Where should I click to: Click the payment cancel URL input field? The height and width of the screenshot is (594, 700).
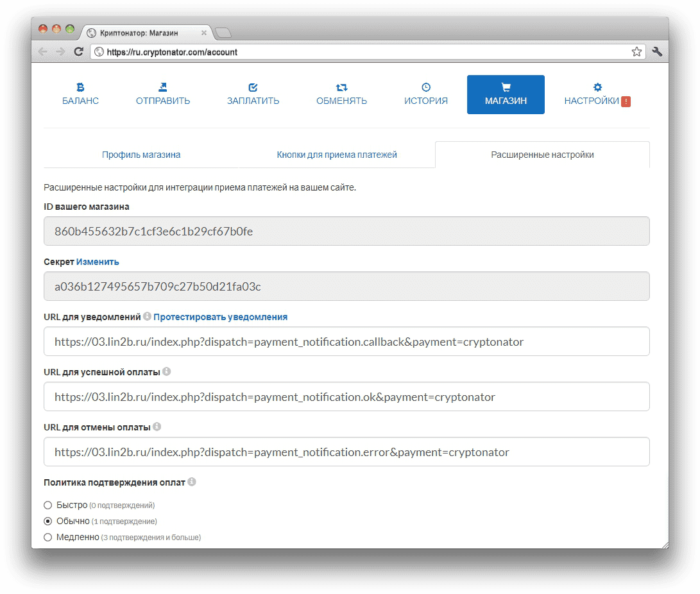(x=346, y=452)
